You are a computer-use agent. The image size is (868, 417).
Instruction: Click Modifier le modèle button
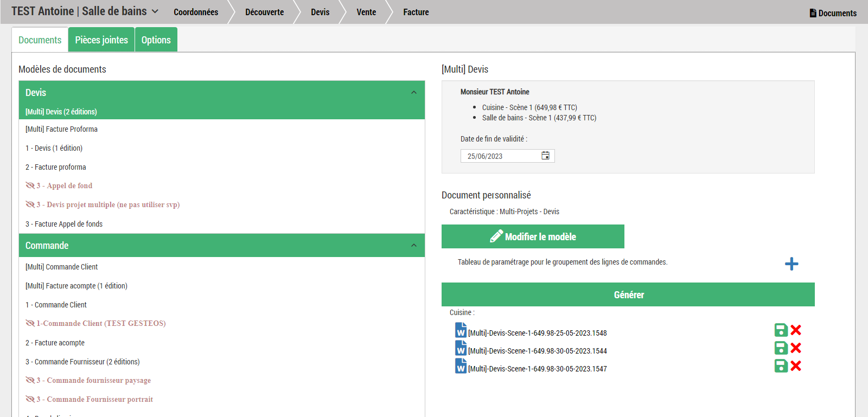click(533, 236)
